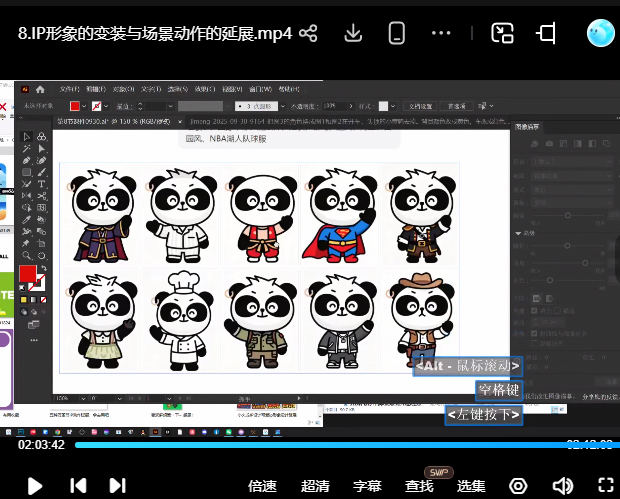Seek on the blue video progress bar
Screen dimensions: 620x499
click(x=347, y=445)
